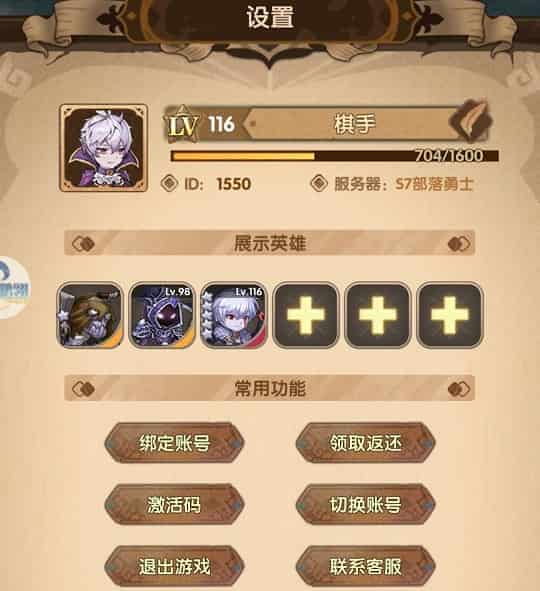Image resolution: width=540 pixels, height=591 pixels.
Task: Select the Lv.98 hooded hero slot
Action: [x=162, y=315]
